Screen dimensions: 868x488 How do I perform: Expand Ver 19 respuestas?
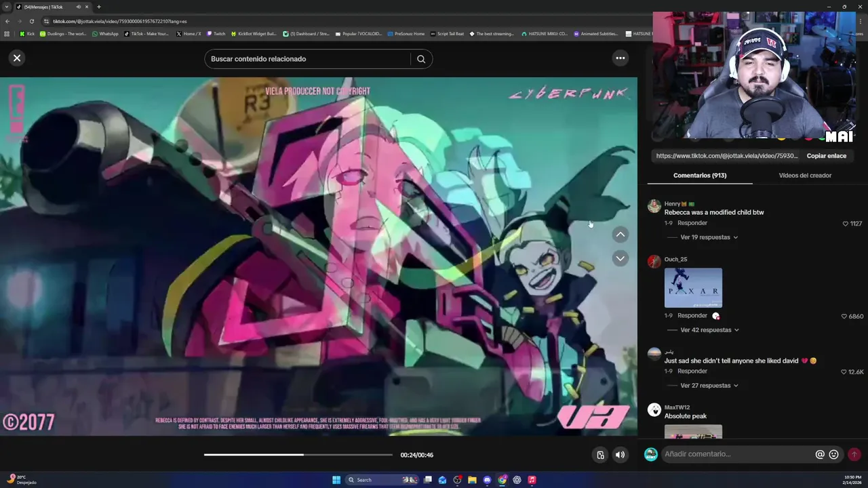click(x=709, y=237)
